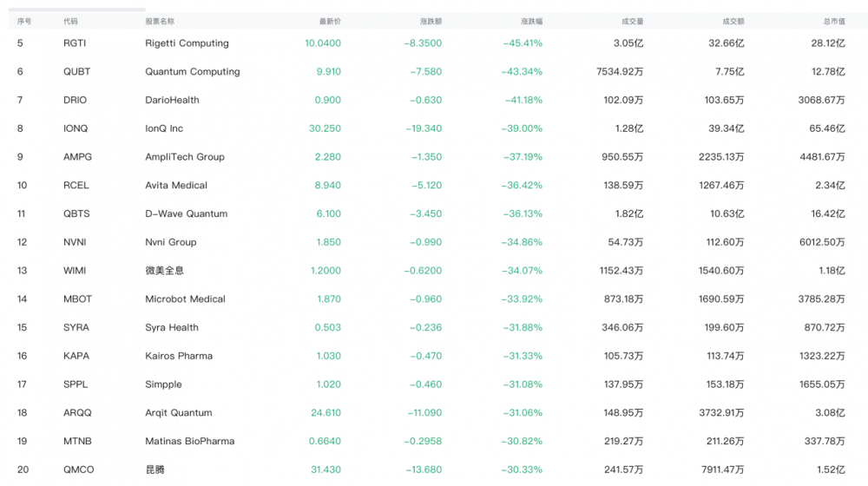The width and height of the screenshot is (868, 486).
Task: Click the 序号 column header
Action: coord(24,21)
